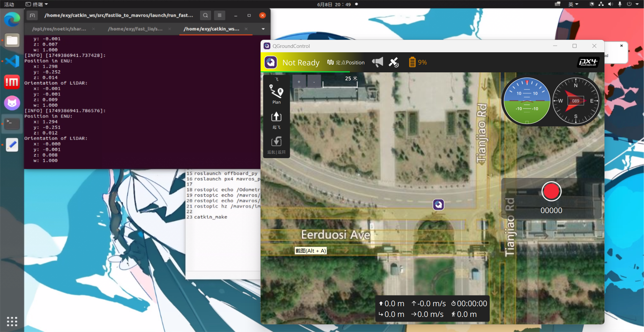Open the 终端 app menu in top bar
The image size is (644, 332).
[x=37, y=4]
